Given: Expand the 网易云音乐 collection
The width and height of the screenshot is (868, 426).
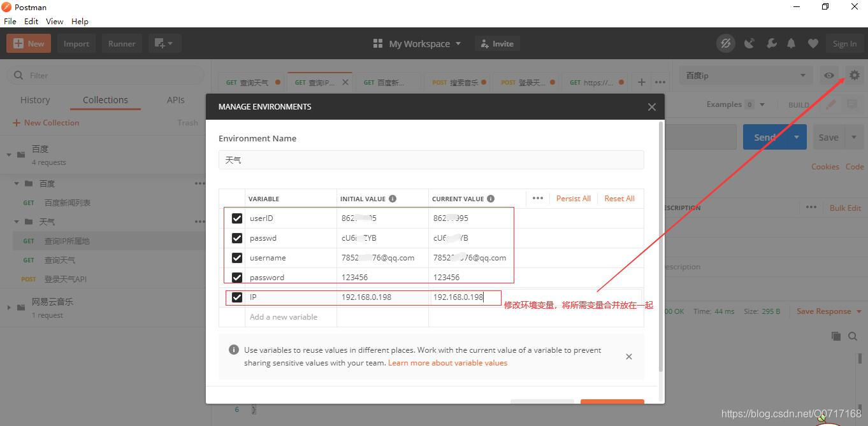Looking at the screenshot, I should tap(10, 307).
